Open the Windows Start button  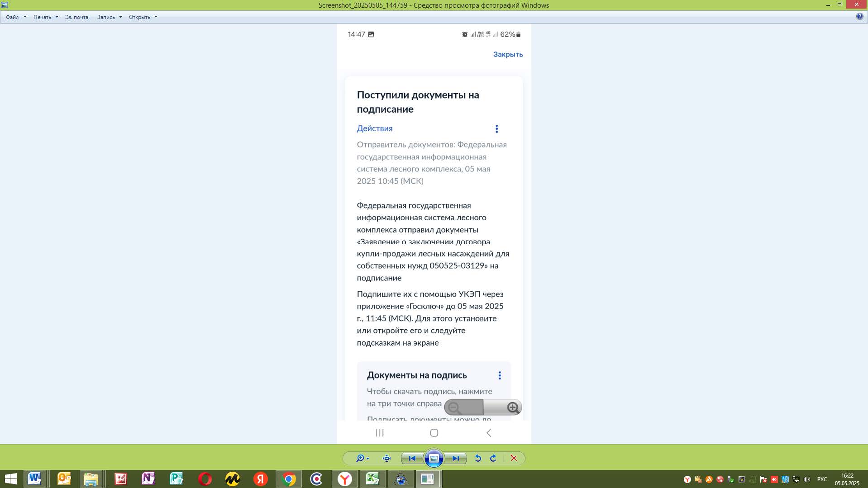[x=10, y=479]
